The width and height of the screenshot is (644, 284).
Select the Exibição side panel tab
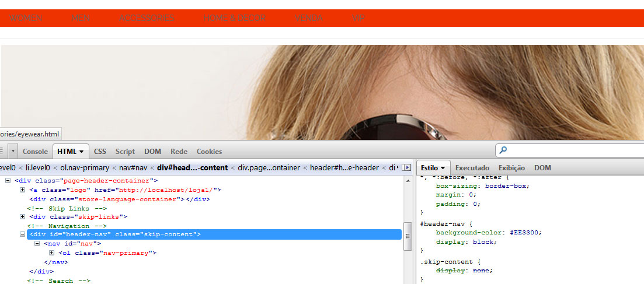tap(511, 168)
